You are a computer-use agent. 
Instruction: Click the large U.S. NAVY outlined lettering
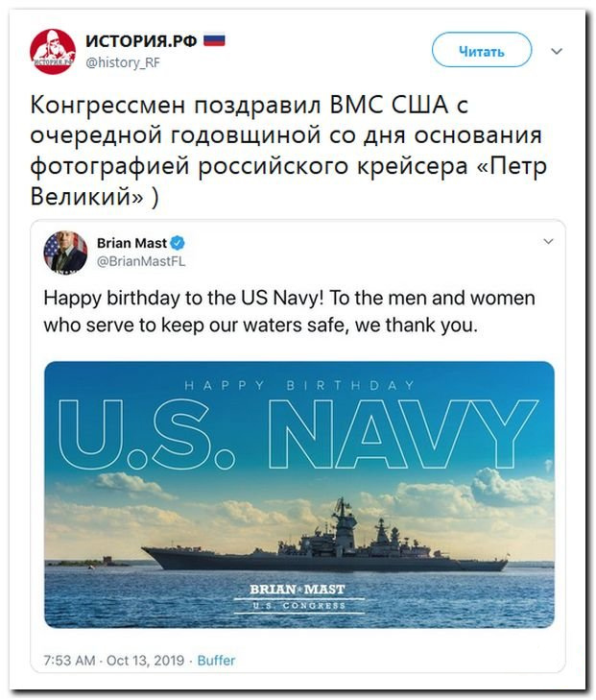click(x=298, y=434)
